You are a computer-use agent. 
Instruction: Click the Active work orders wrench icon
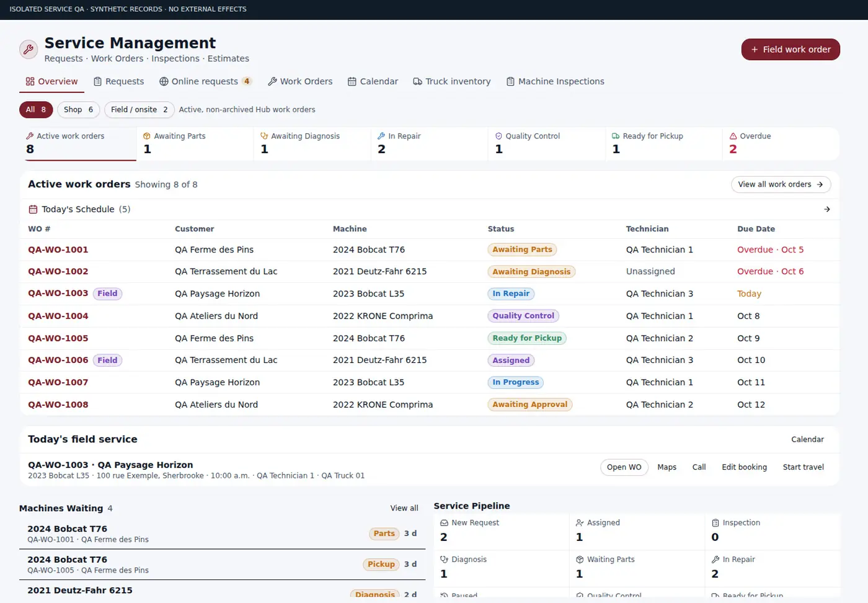tap(30, 136)
